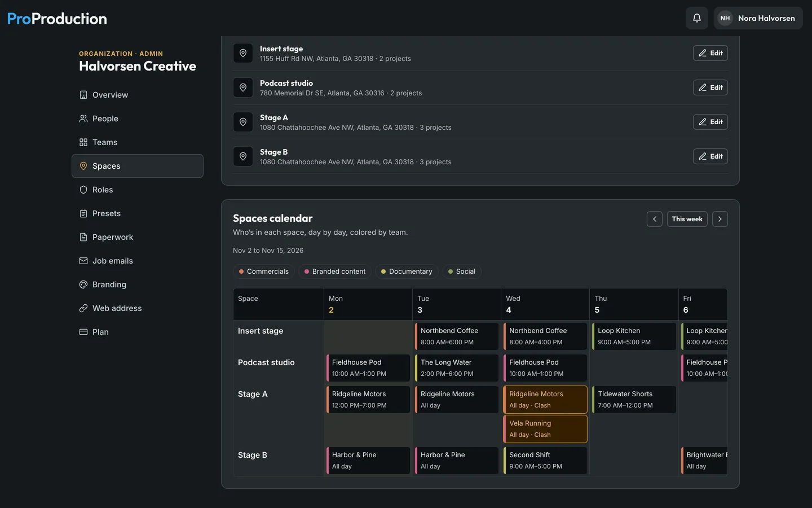Go to previous week in Spaces calendar

[655, 219]
